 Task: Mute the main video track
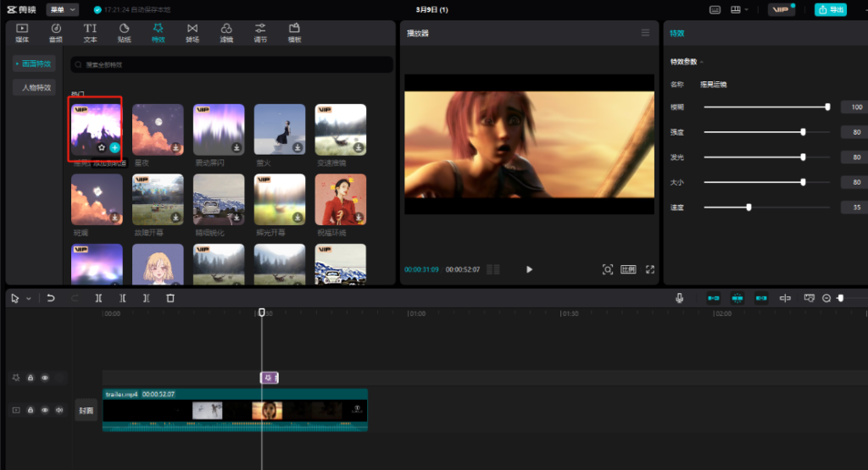tap(59, 410)
